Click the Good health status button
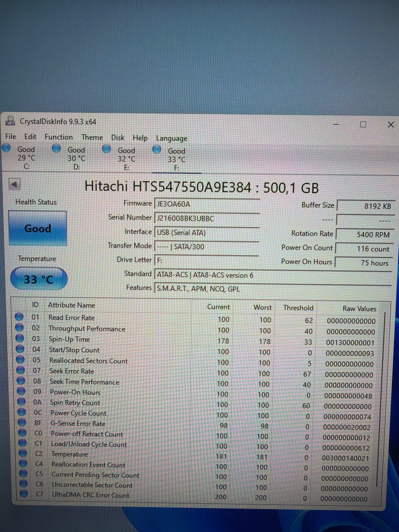399x532 pixels. [37, 228]
